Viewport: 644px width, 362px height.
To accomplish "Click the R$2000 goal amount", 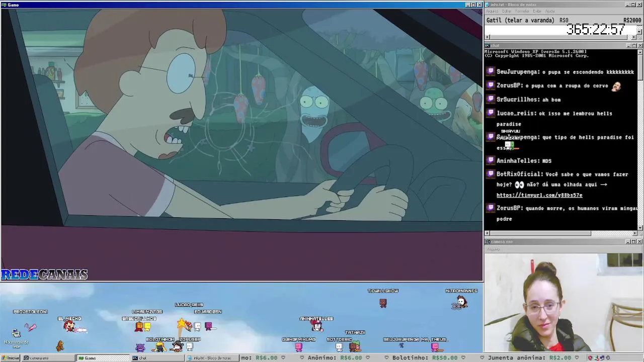I will click(x=632, y=21).
